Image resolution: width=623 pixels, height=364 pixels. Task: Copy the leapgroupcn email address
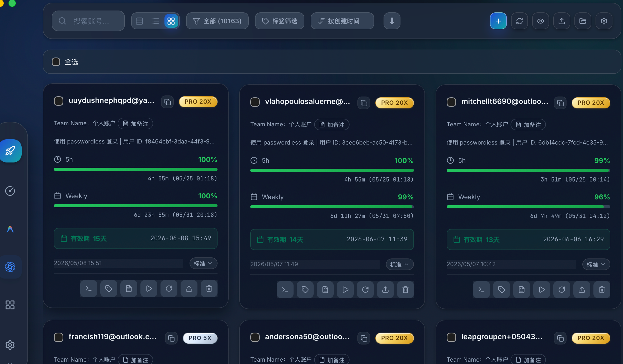560,338
